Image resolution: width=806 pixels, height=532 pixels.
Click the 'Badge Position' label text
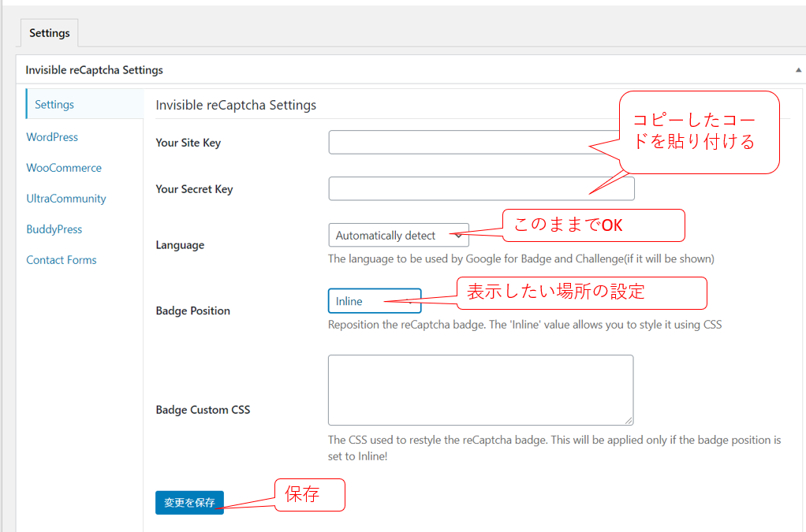193,311
